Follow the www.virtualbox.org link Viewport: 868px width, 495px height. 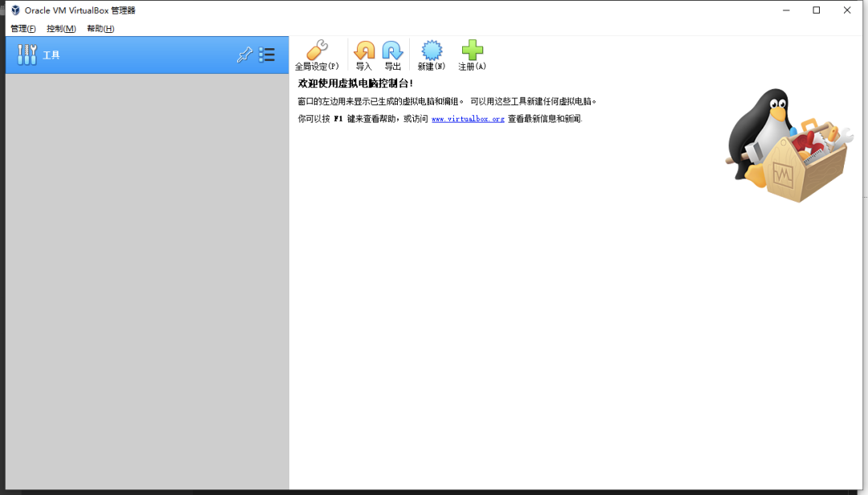(x=468, y=118)
